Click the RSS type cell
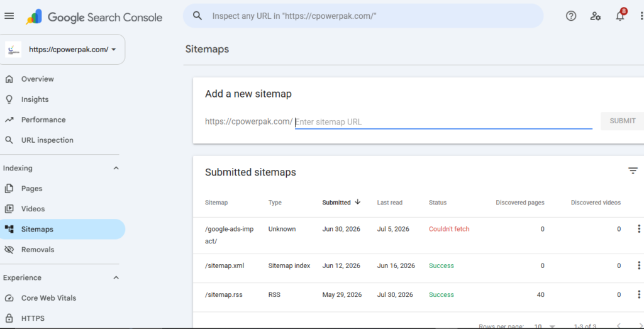Image resolution: width=644 pixels, height=329 pixels. coord(274,294)
